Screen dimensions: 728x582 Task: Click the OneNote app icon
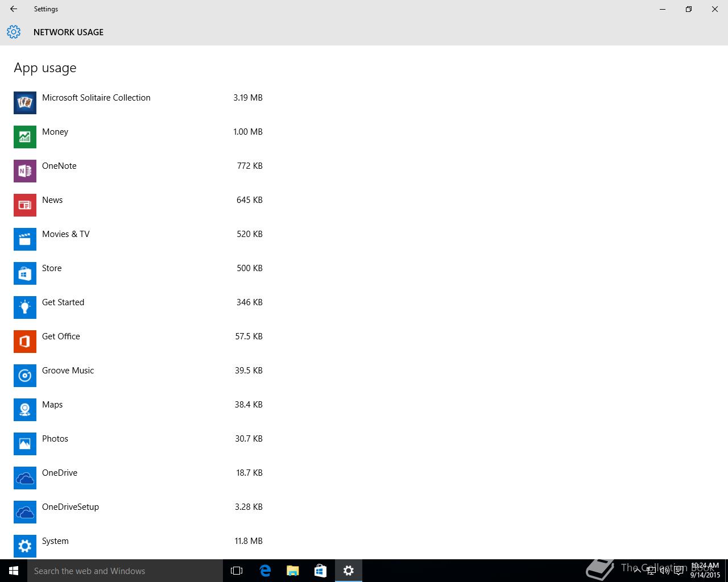point(25,171)
